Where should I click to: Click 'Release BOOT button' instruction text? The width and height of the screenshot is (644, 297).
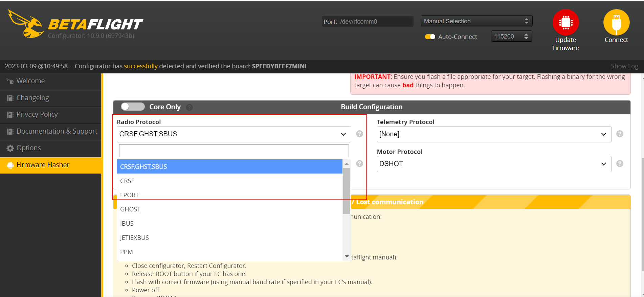[189, 274]
